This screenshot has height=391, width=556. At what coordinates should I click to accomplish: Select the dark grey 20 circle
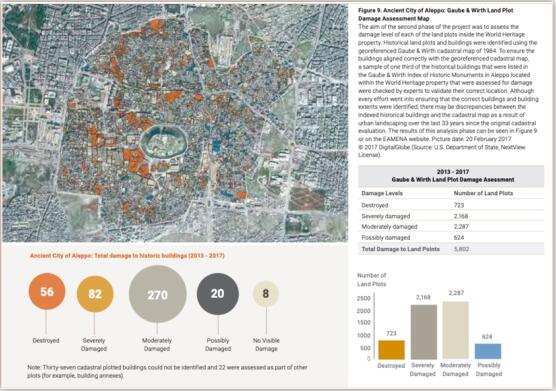coord(218,294)
